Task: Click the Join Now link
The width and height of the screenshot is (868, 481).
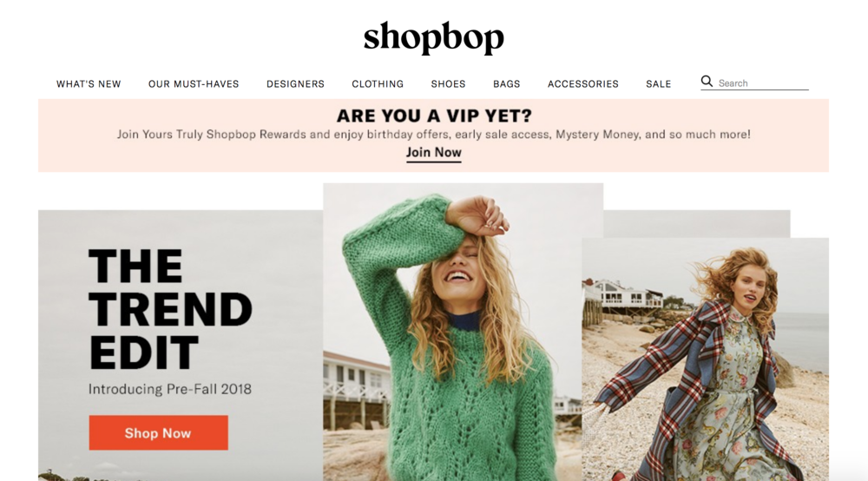Action: (433, 153)
